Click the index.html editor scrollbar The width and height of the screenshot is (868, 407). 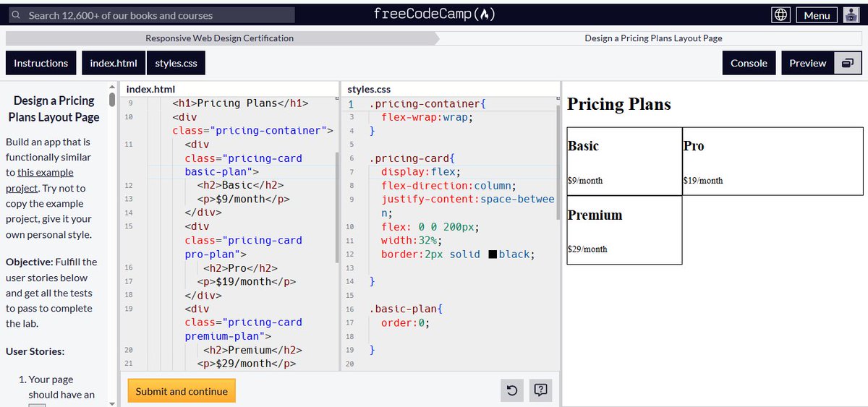[336, 207]
